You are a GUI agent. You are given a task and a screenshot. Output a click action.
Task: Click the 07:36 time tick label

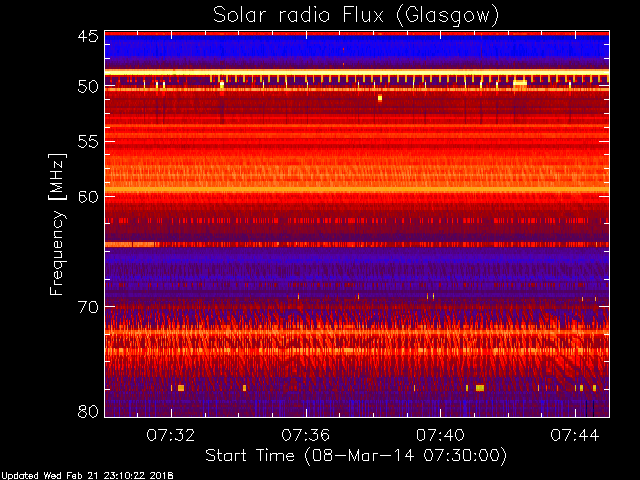[x=305, y=435]
